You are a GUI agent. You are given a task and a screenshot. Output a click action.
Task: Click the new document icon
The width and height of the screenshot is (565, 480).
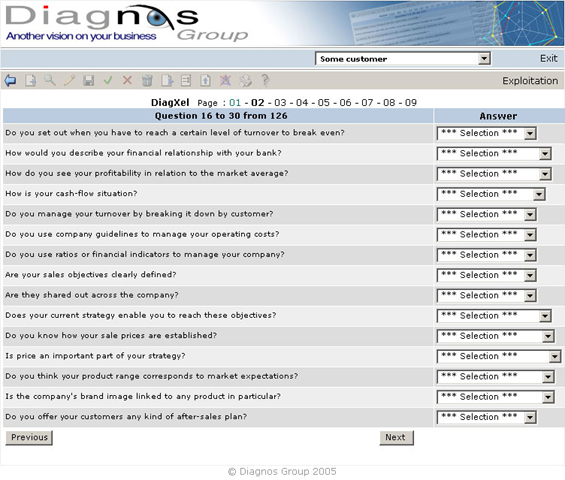(x=30, y=80)
